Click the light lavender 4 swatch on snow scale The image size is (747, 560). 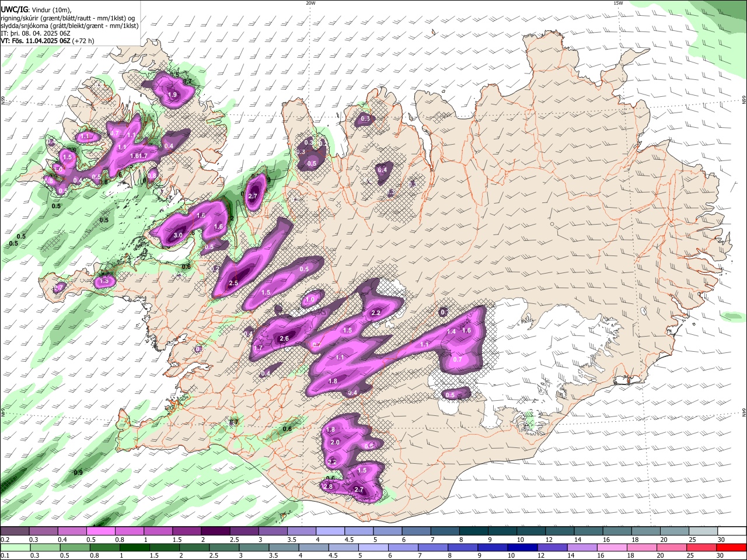point(330,531)
